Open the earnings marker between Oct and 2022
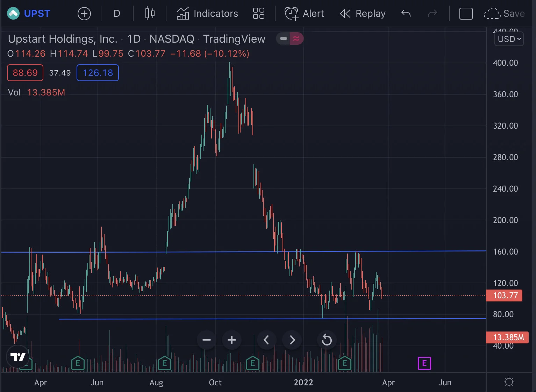The image size is (536, 392). coord(253,363)
